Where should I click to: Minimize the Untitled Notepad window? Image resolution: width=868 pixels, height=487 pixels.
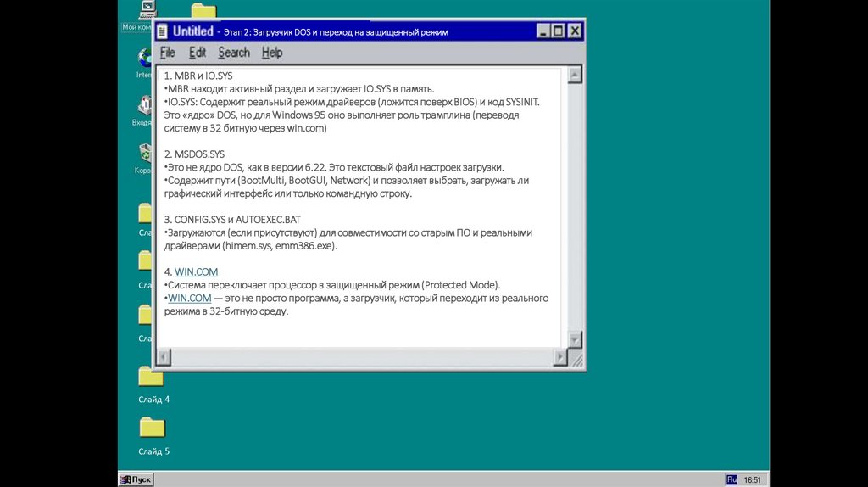point(543,31)
